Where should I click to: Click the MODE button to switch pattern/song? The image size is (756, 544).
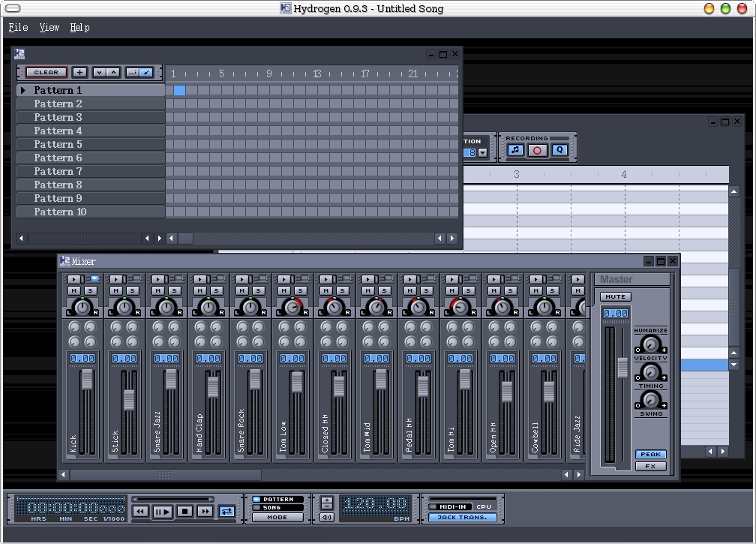[277, 518]
